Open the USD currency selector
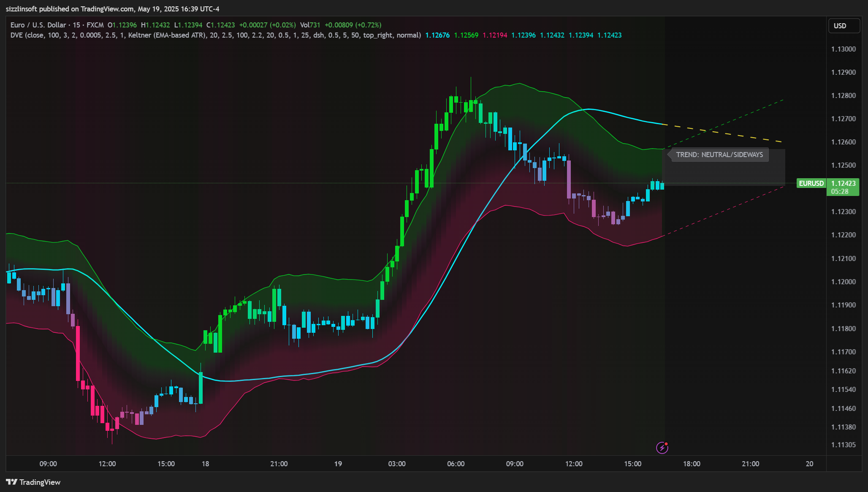This screenshot has height=492, width=868. [844, 26]
